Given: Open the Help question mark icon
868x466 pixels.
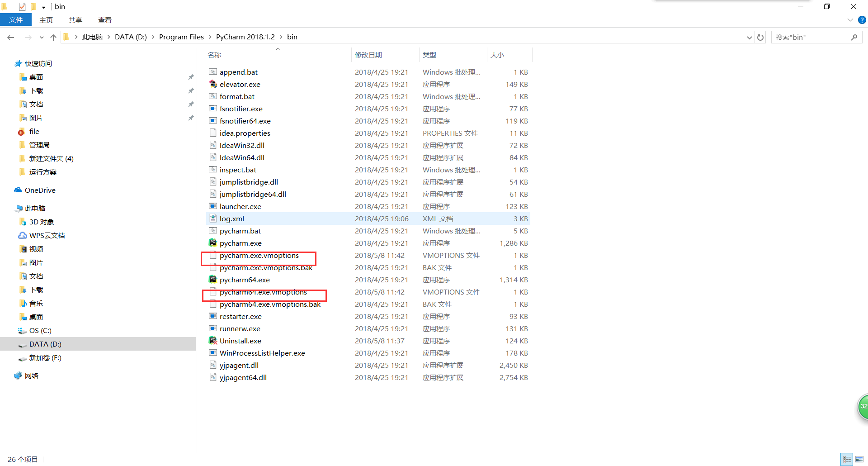Looking at the screenshot, I should coord(862,20).
